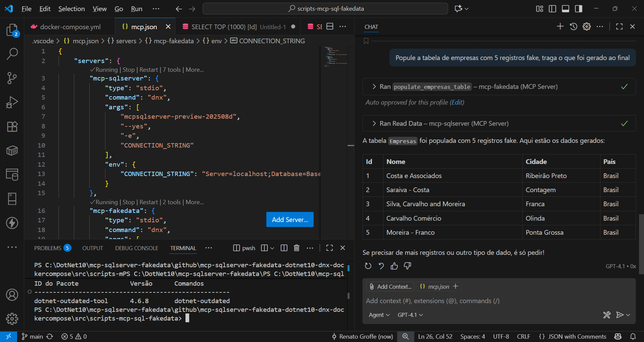Image resolution: width=644 pixels, height=342 pixels.
Task: Go back in navigation history
Action: tap(179, 9)
